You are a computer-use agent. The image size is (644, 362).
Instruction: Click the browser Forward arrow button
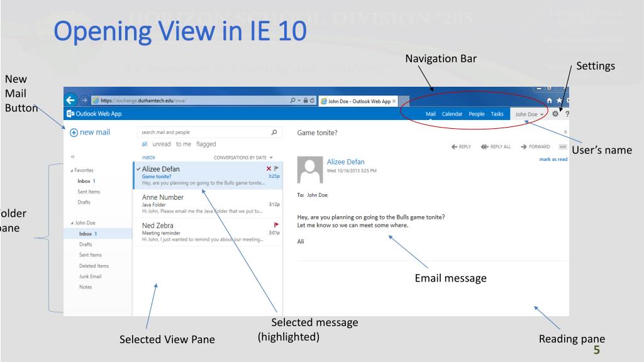(x=84, y=100)
